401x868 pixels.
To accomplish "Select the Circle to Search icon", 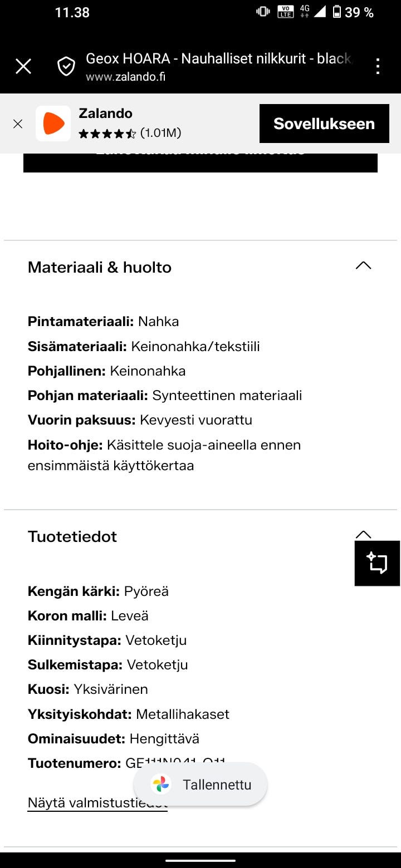I will coord(378,563).
